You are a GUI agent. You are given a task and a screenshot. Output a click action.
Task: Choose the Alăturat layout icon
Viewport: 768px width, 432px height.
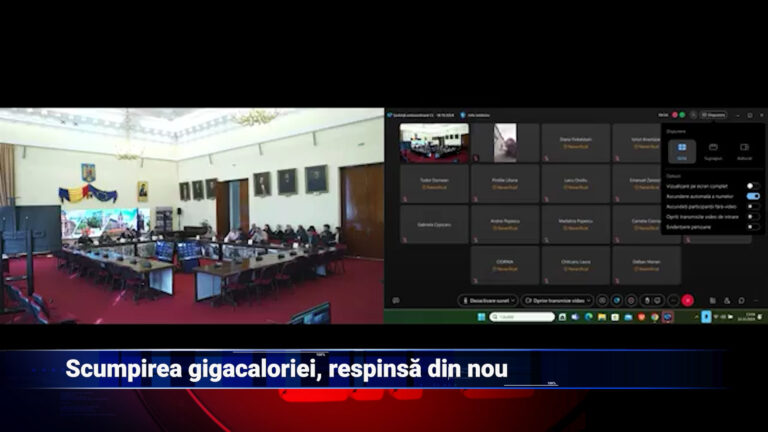744,150
